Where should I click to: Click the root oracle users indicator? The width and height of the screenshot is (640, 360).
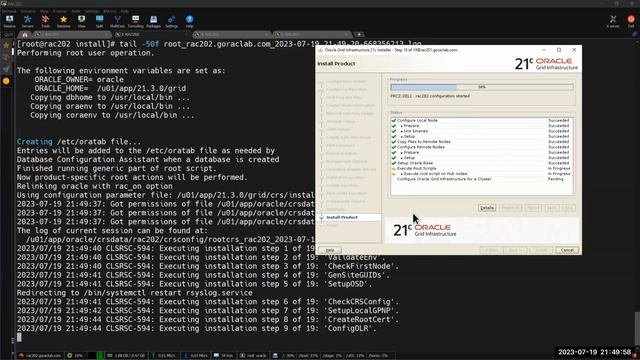click(253, 356)
